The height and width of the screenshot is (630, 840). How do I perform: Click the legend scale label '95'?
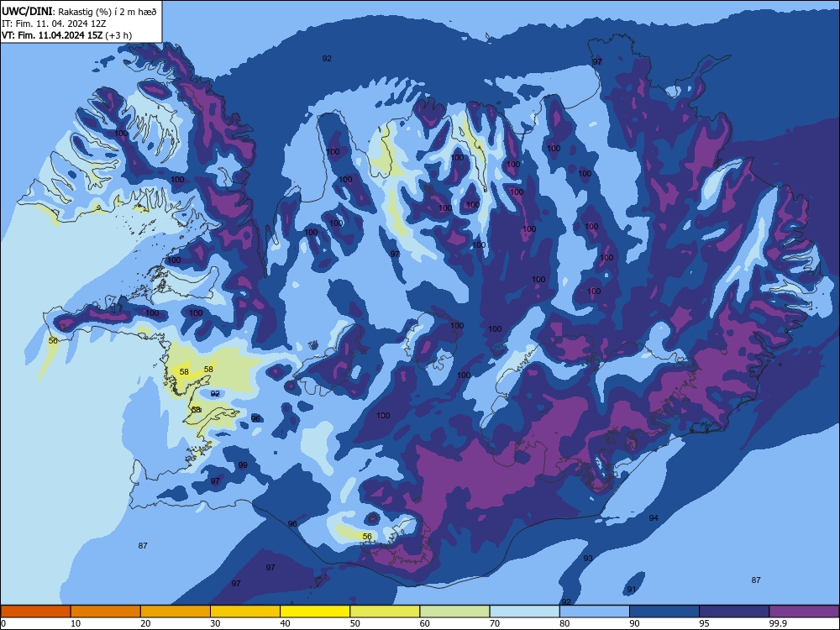pyautogui.click(x=705, y=623)
